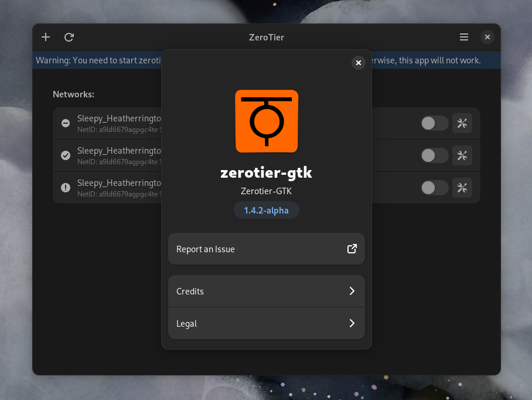Viewport: 532px width, 400px height.
Task: Click the exclamation status icon of third network
Action: pyautogui.click(x=66, y=188)
